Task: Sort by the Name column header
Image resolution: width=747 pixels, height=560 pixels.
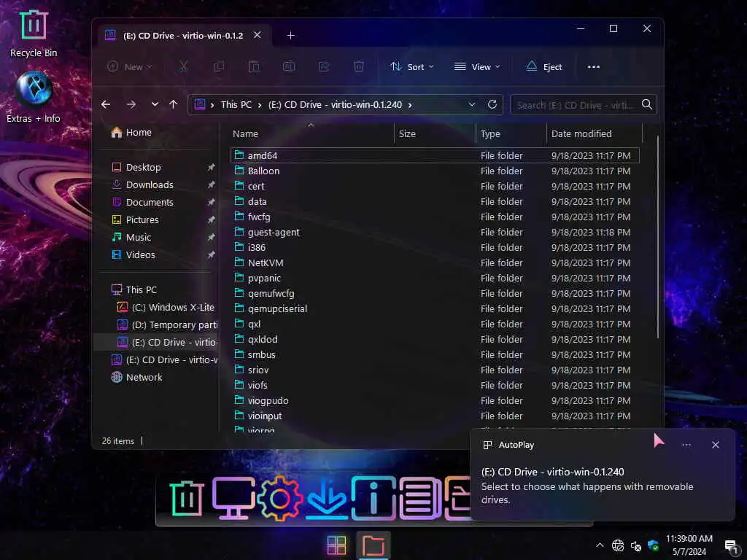Action: coord(311,134)
